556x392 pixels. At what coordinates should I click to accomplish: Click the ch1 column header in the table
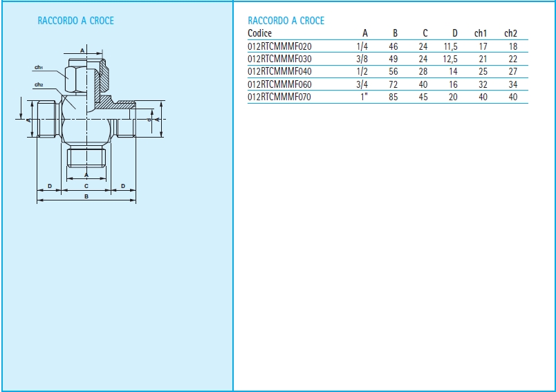click(481, 33)
